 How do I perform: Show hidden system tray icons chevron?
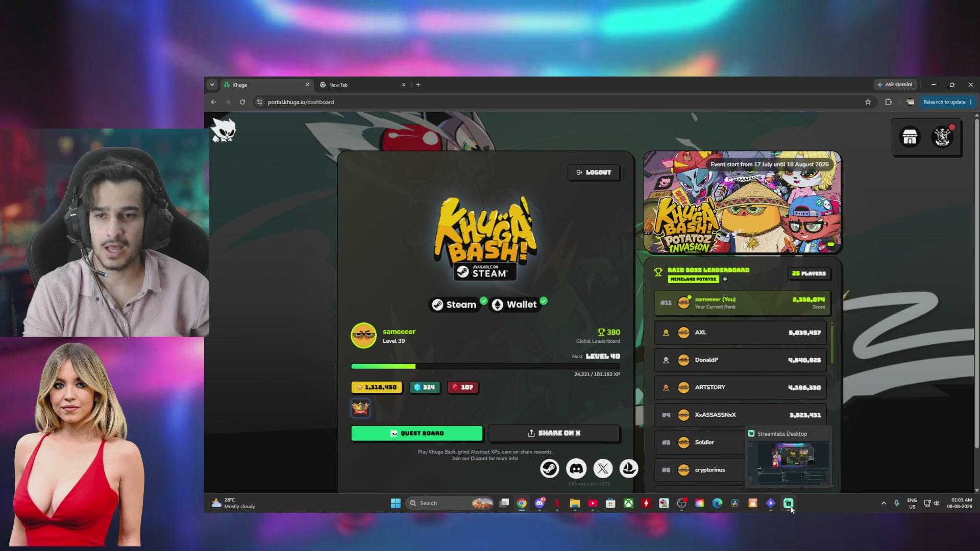(884, 503)
